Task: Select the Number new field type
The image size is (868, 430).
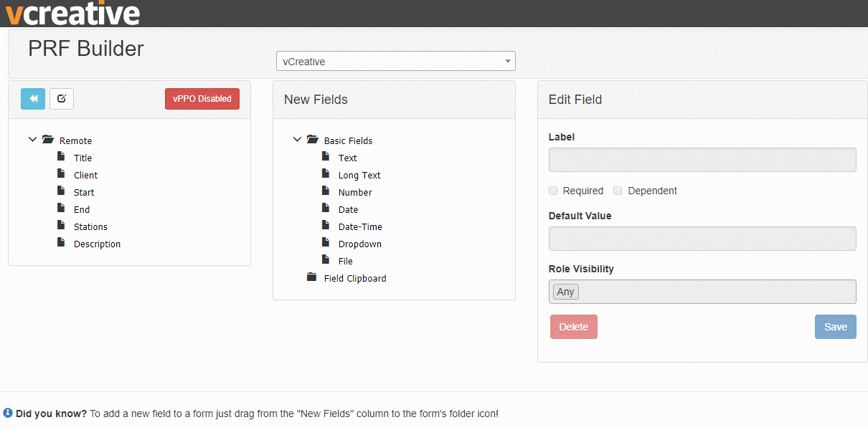Action: pyautogui.click(x=355, y=193)
